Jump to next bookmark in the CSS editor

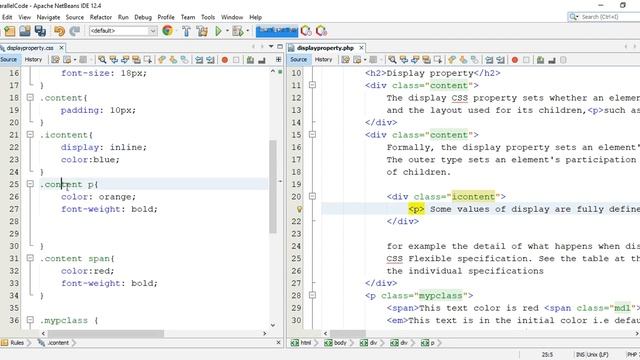click(x=173, y=60)
